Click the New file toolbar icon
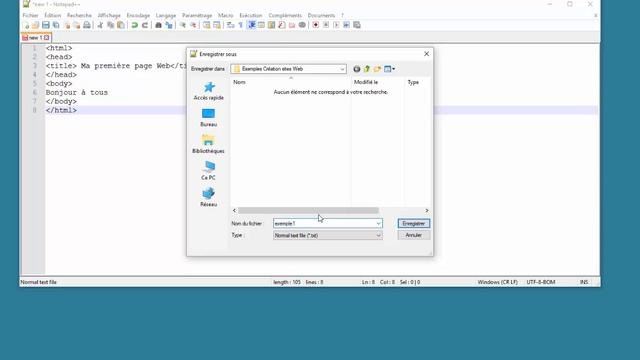 click(26, 25)
